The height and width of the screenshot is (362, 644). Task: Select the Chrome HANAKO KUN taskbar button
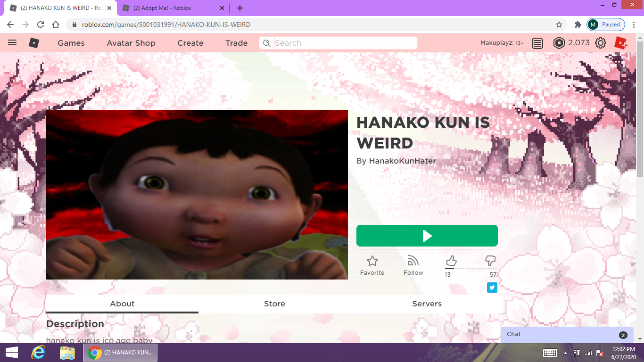pyautogui.click(x=120, y=353)
